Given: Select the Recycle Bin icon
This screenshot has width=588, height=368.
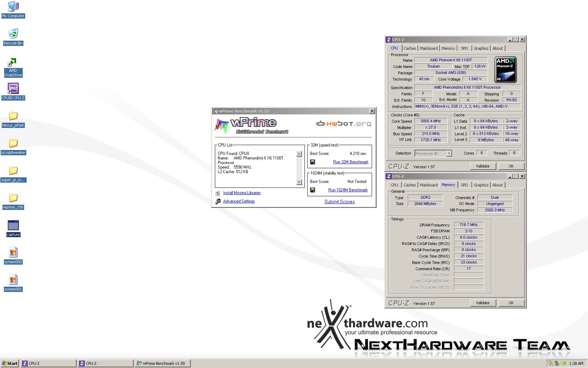Looking at the screenshot, I should [x=13, y=37].
